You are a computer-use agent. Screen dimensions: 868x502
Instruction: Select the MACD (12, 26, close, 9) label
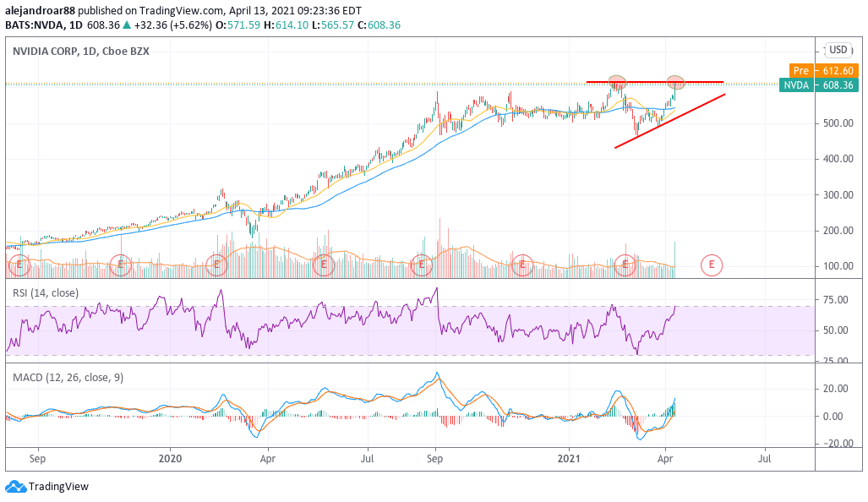(68, 378)
